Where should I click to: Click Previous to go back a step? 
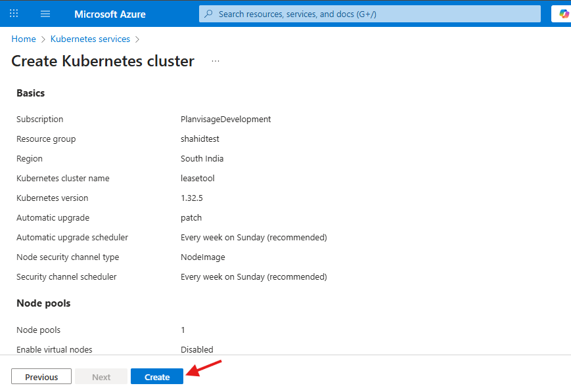pyautogui.click(x=41, y=376)
